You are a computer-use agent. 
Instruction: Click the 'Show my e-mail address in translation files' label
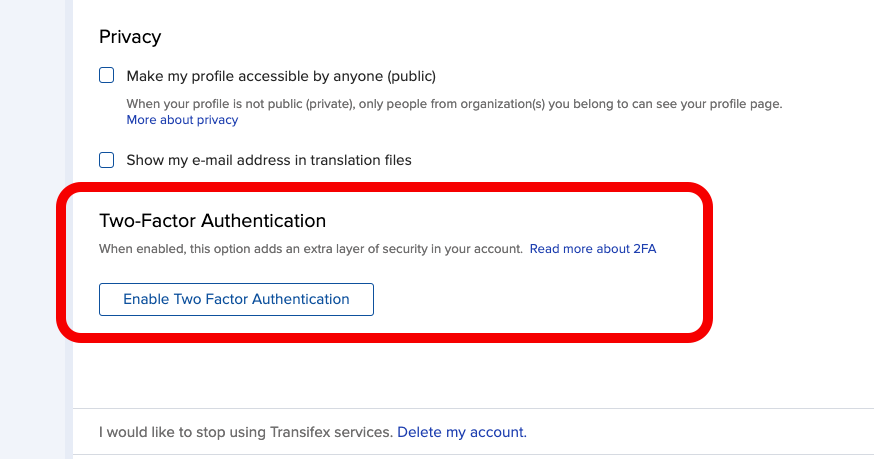coord(269,160)
